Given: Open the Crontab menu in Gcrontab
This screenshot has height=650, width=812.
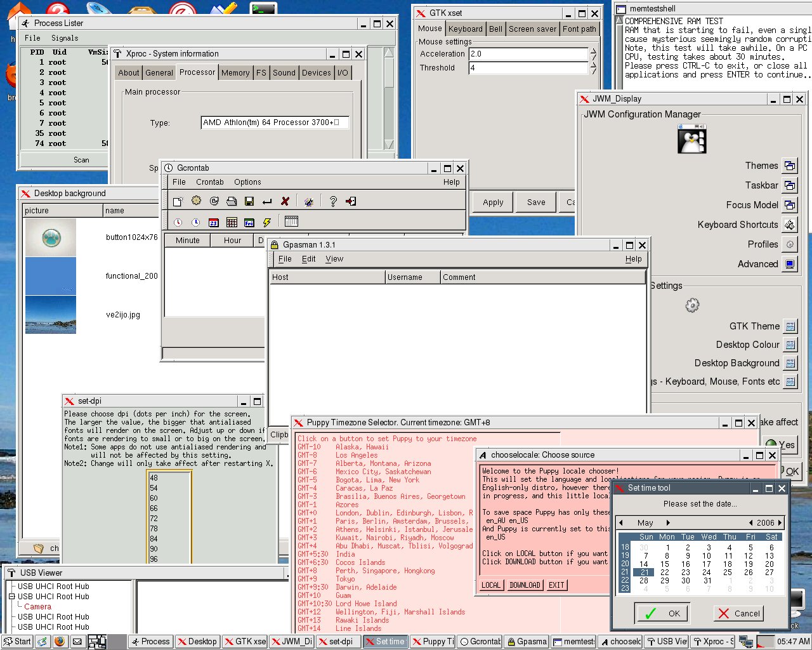Looking at the screenshot, I should [x=210, y=182].
